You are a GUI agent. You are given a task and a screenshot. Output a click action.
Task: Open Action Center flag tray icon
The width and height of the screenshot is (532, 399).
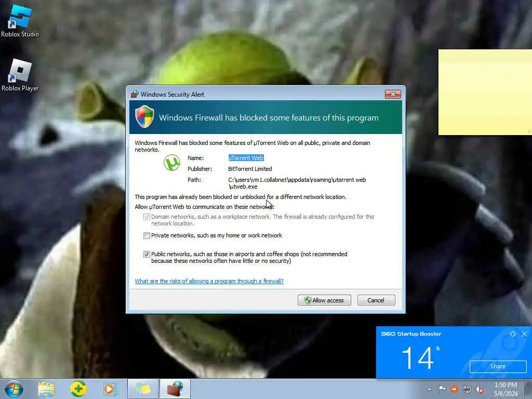click(x=442, y=389)
